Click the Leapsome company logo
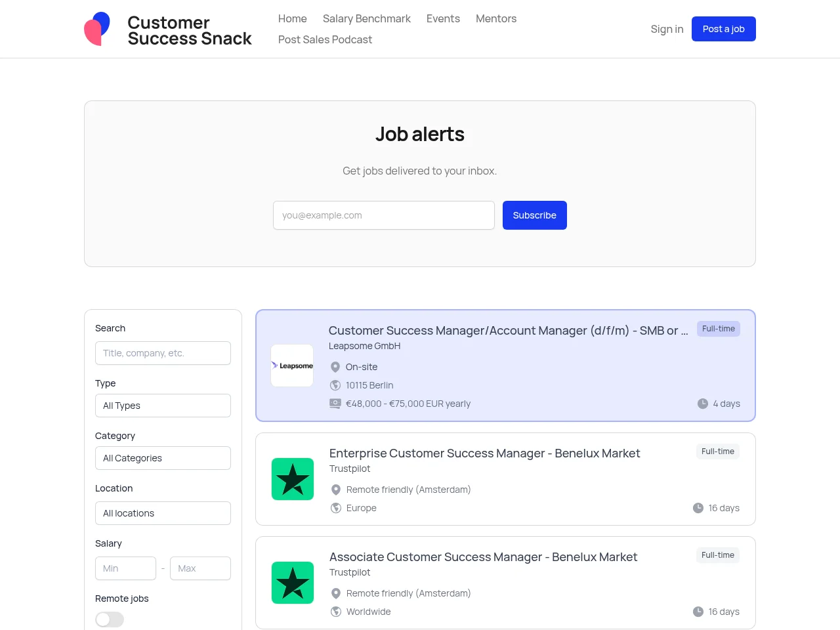The height and width of the screenshot is (630, 840). coord(293,366)
